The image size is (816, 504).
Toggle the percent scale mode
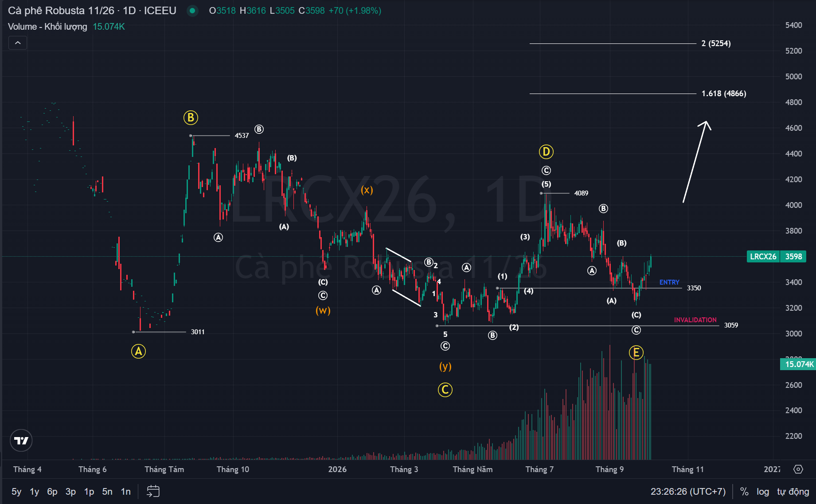(744, 492)
